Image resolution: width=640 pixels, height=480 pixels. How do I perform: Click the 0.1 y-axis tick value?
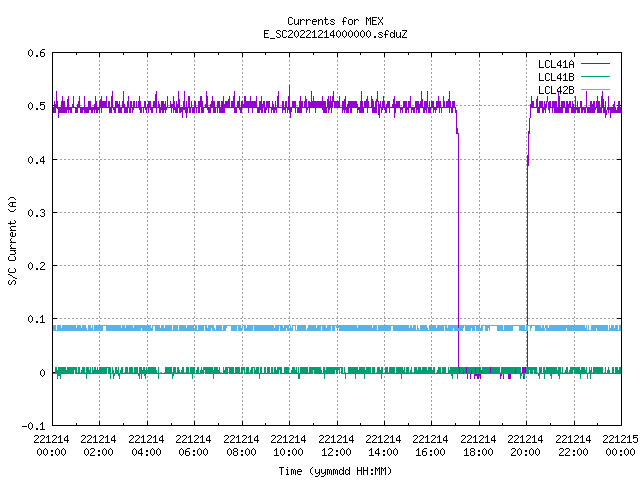click(x=36, y=319)
